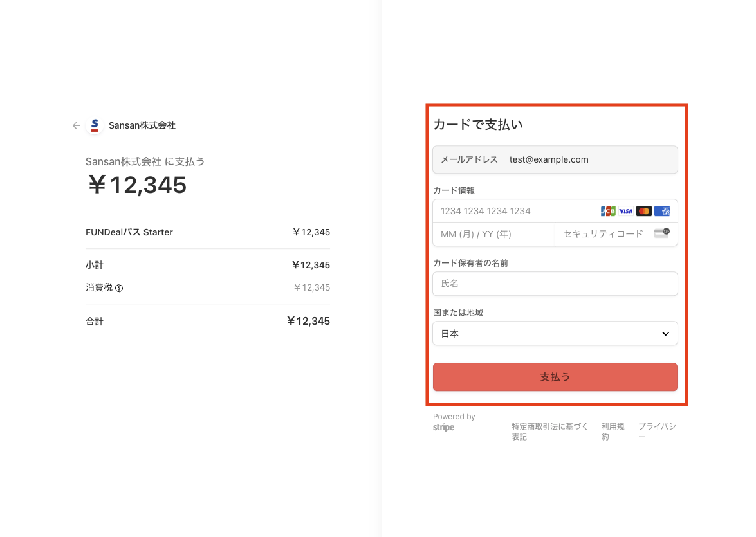Open the 特定商取引法に基づく表記 link

click(x=549, y=432)
